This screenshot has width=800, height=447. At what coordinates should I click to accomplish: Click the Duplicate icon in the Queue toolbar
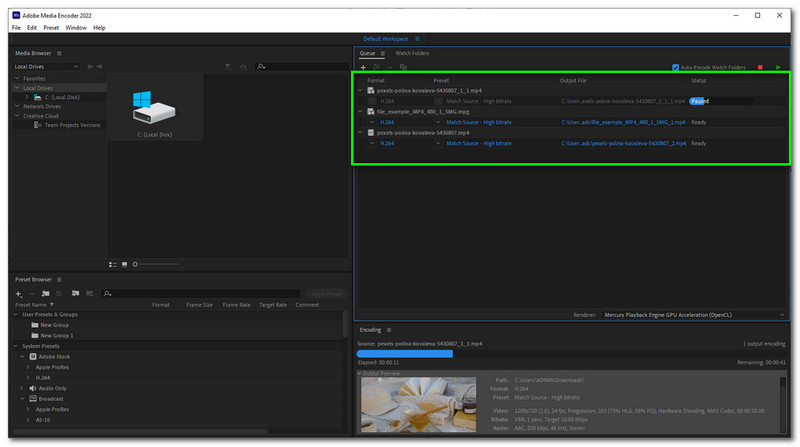tap(402, 67)
